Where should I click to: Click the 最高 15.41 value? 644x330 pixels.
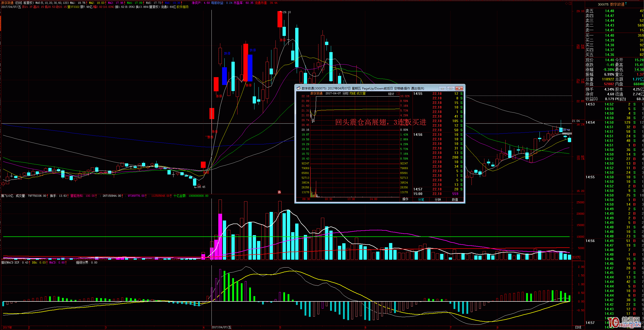coord(639,65)
